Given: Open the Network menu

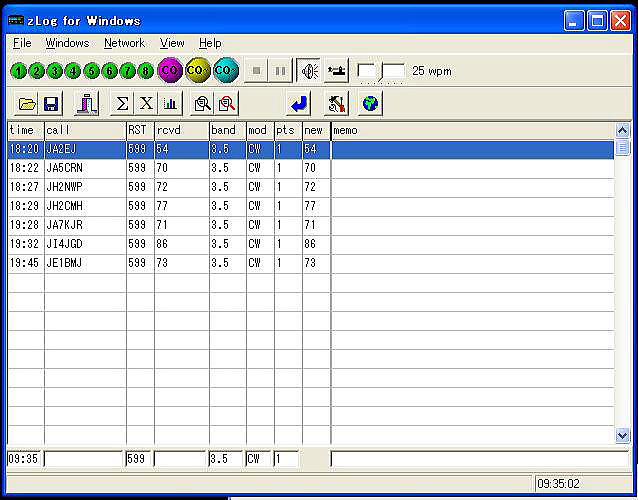Looking at the screenshot, I should pos(124,43).
